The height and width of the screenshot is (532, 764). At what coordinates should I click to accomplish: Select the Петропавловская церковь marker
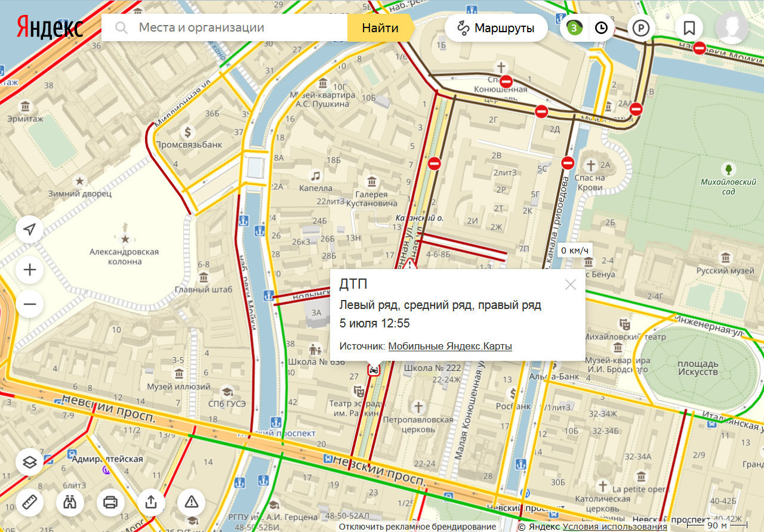pyautogui.click(x=419, y=407)
